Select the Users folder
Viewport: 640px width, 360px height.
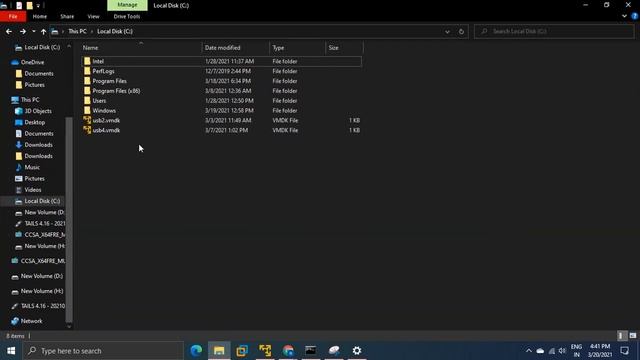99,100
